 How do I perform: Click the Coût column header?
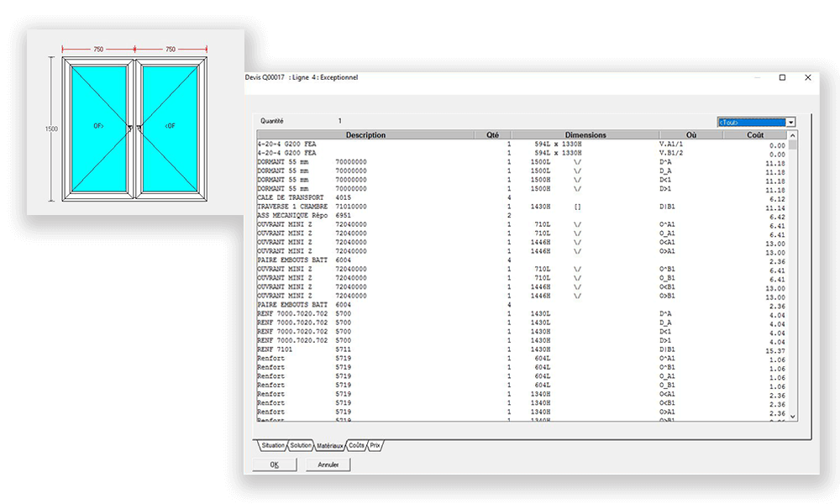tap(755, 135)
